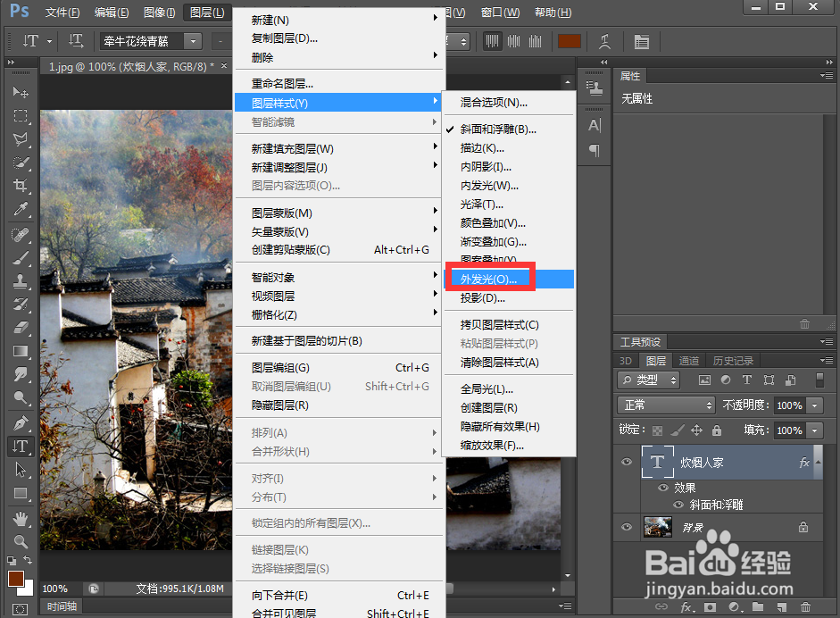
Task: Open the blending mode dropdown showing 正常
Action: click(665, 405)
